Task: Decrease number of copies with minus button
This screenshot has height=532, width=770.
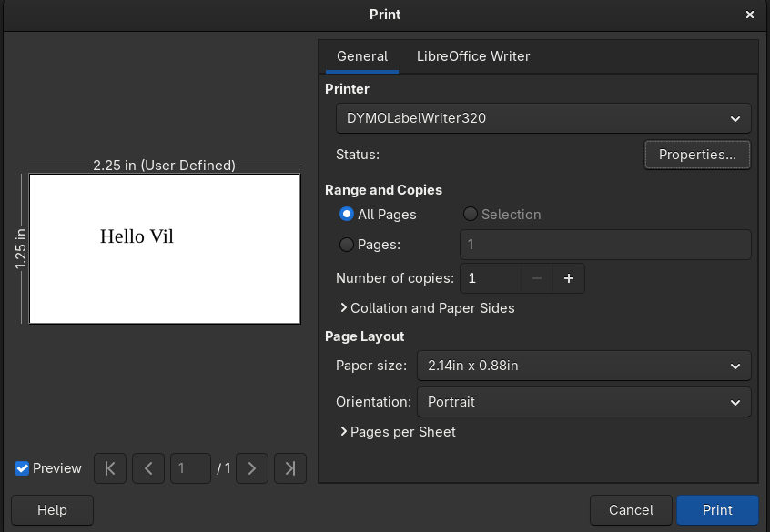Action: [x=537, y=278]
